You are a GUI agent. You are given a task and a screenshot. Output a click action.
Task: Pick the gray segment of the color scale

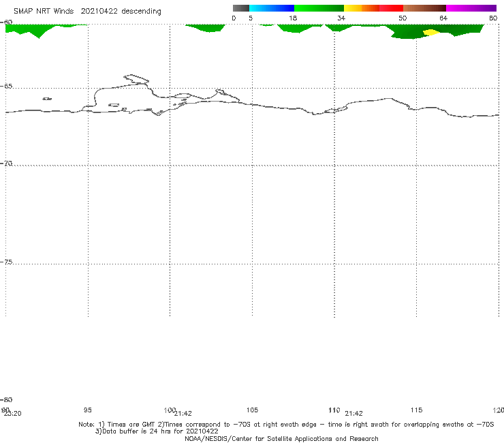click(240, 8)
